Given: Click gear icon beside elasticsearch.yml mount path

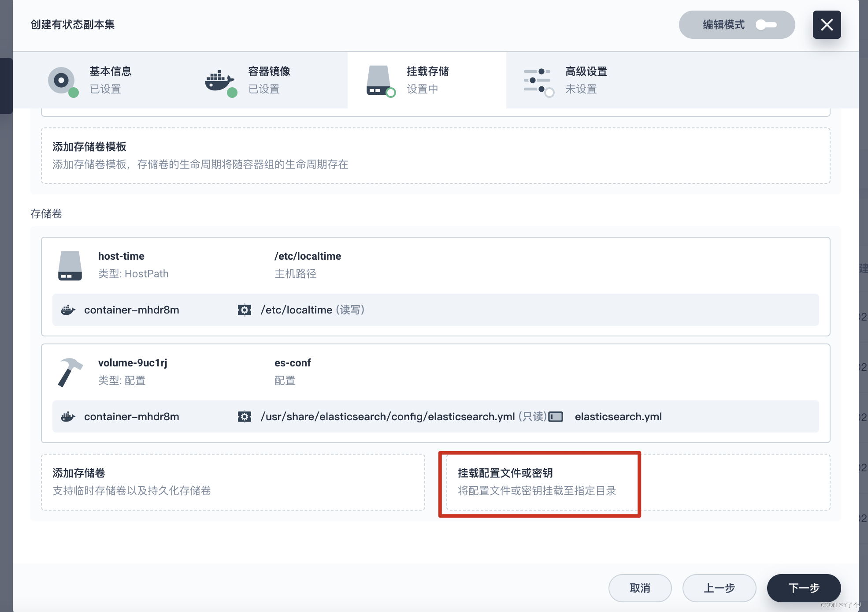Looking at the screenshot, I should (x=244, y=417).
